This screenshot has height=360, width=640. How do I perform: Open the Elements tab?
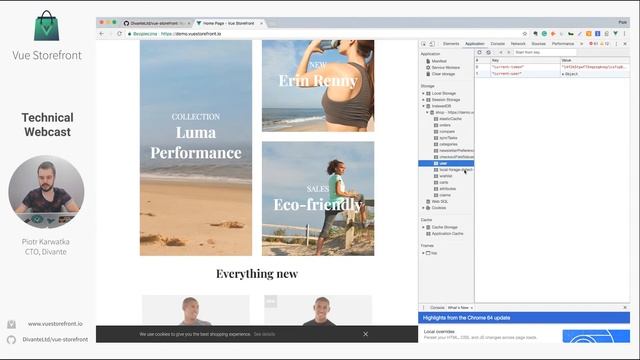tap(451, 44)
